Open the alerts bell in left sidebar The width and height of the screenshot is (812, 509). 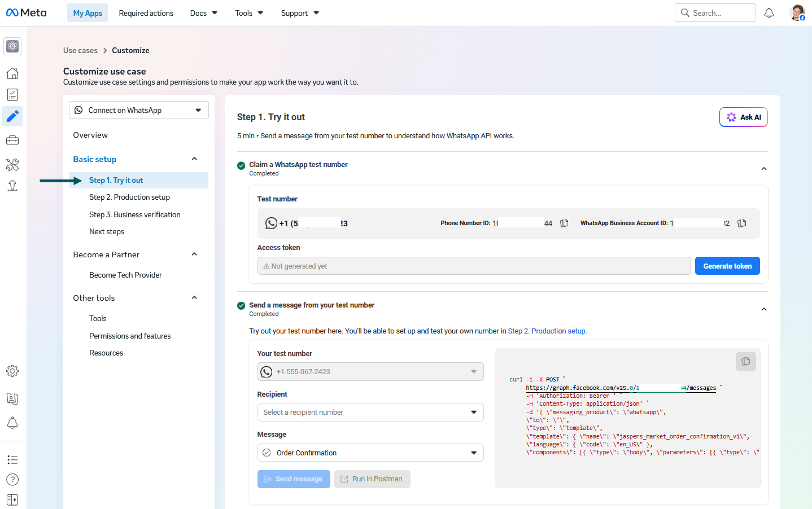[12, 423]
